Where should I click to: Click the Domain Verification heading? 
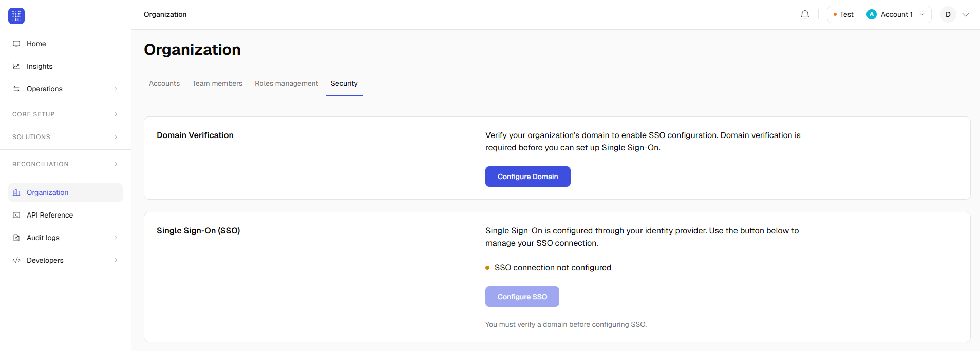tap(195, 135)
